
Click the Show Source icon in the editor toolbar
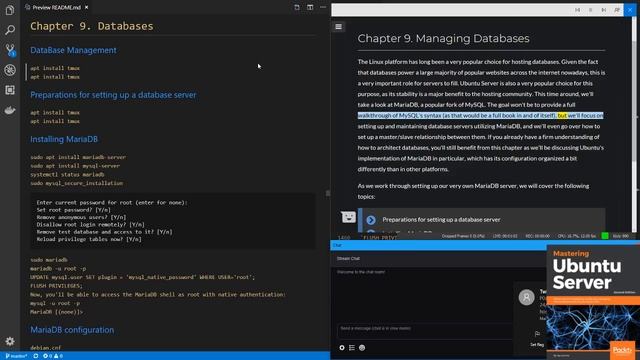297,7
